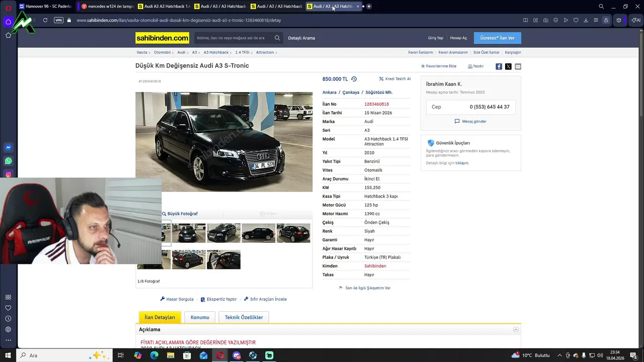The width and height of the screenshot is (644, 362).
Task: Click the VPN badge in address bar
Action: [58, 20]
